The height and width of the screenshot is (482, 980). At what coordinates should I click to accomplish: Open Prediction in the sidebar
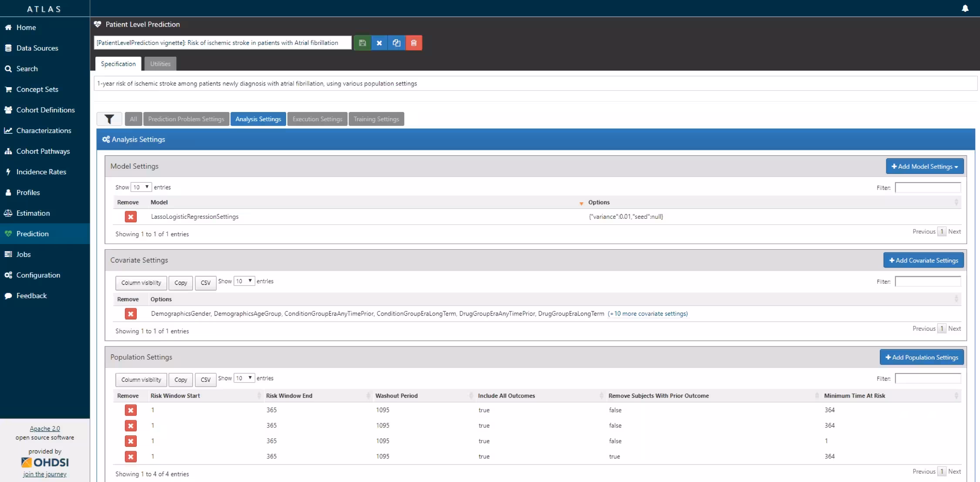point(45,234)
